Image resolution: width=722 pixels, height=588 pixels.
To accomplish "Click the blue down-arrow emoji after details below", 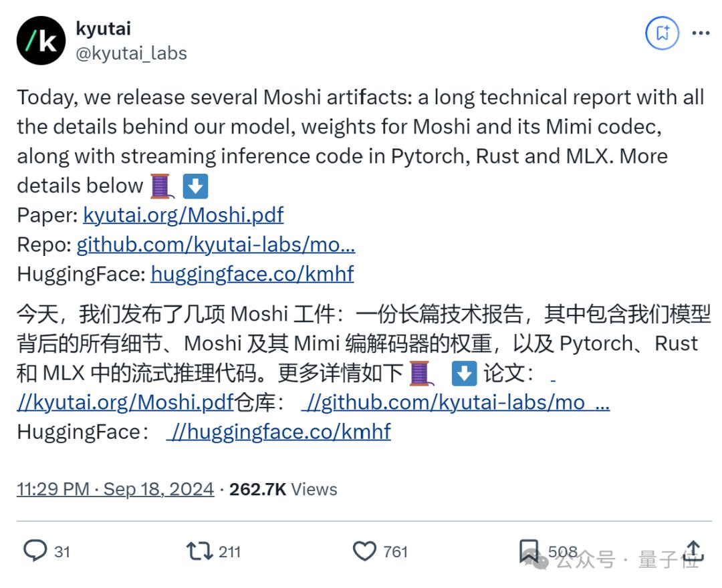I will click(195, 186).
